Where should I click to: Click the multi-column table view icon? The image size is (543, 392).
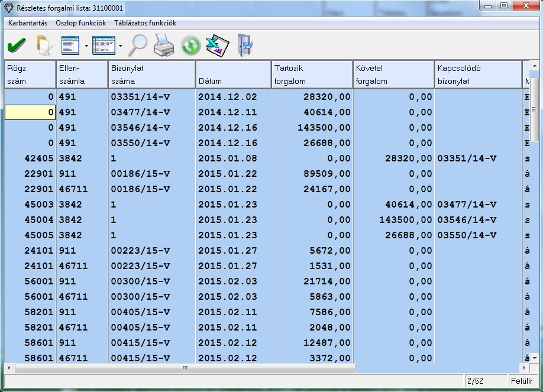[x=104, y=45]
